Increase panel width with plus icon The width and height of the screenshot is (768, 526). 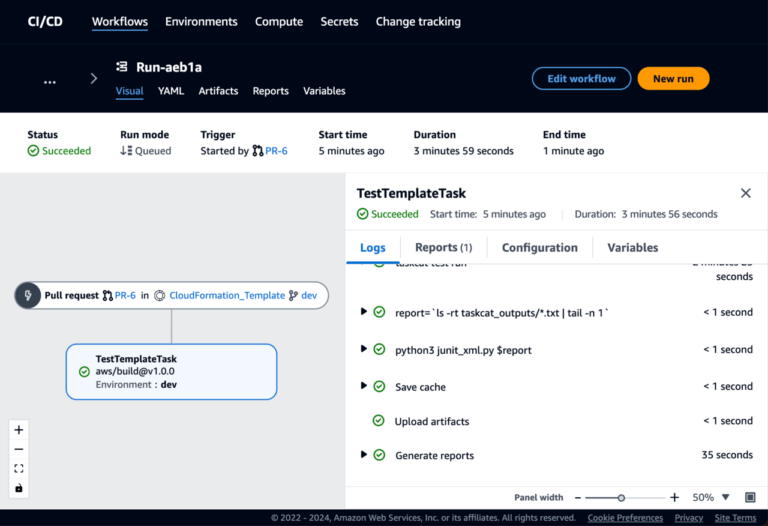click(x=674, y=498)
